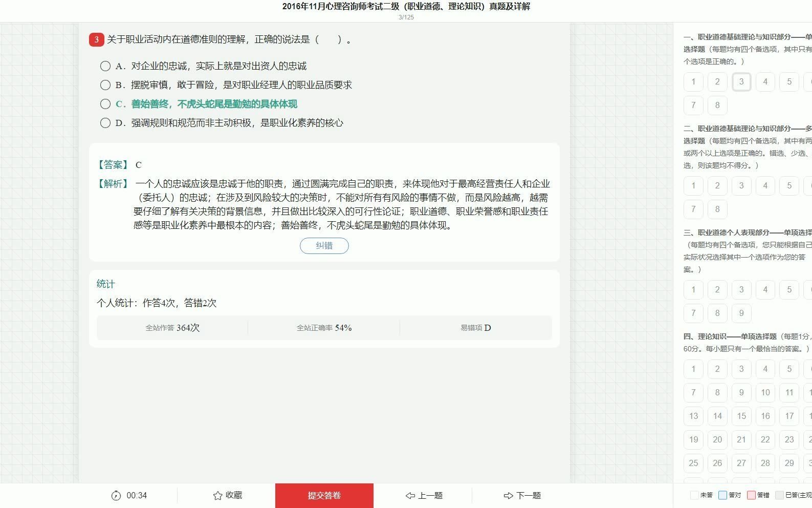Viewport: 812px width, 508px height.
Task: Open question 4 in section three
Action: tap(765, 289)
